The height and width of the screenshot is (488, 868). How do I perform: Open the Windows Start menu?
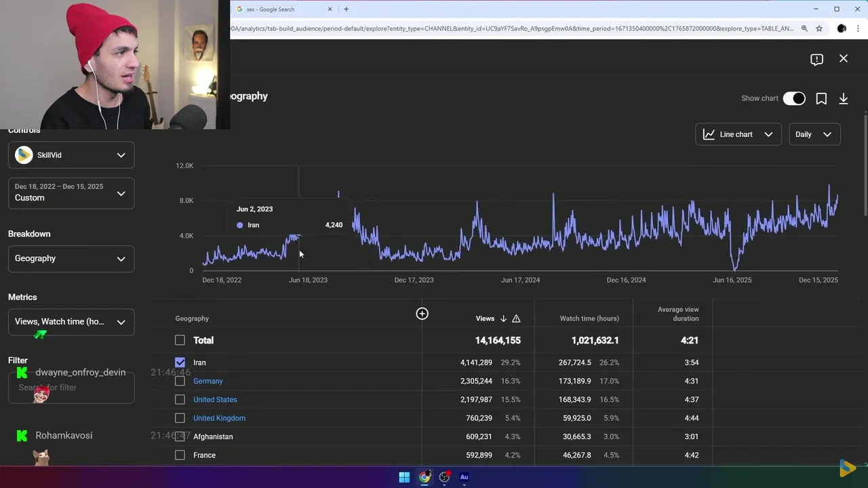[x=404, y=477]
